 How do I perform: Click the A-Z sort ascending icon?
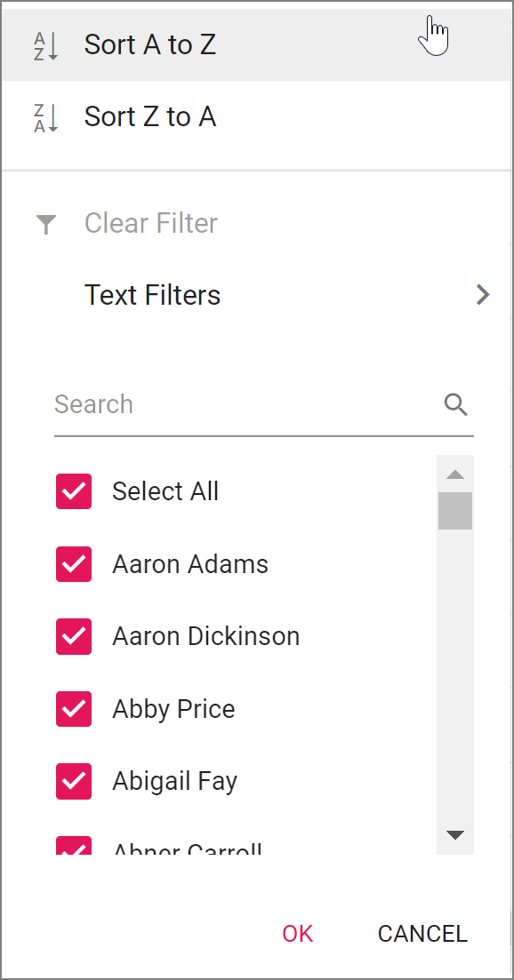pos(45,45)
